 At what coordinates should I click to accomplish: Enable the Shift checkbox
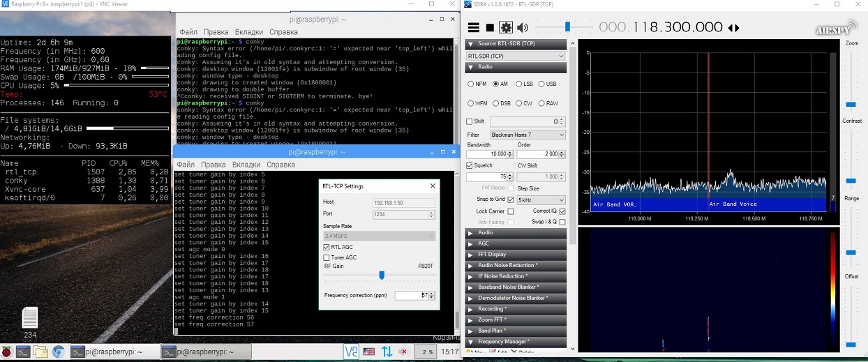(470, 121)
